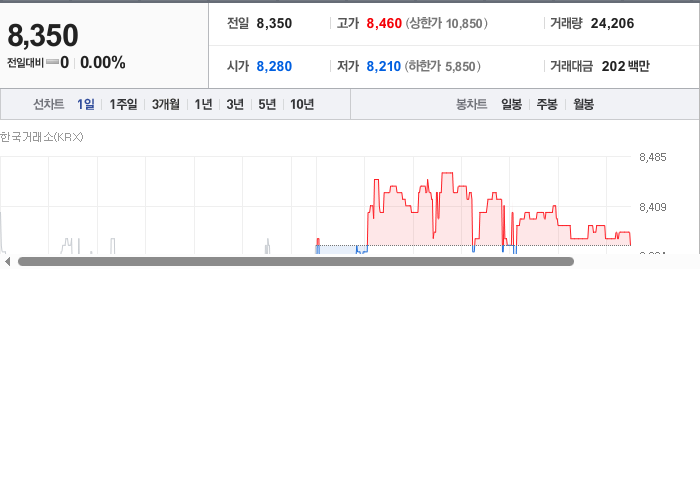Viewport: 700px width, 490px height.
Task: Select the 3년 chart period
Action: [x=235, y=104]
